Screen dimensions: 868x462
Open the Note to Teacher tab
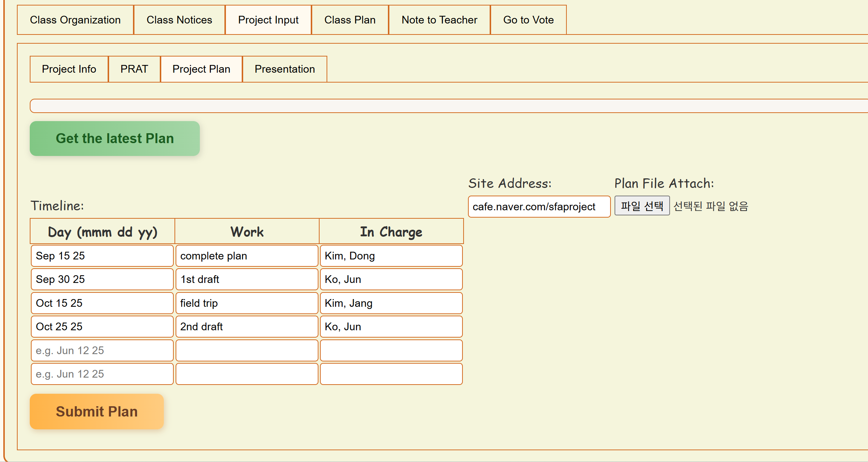439,20
